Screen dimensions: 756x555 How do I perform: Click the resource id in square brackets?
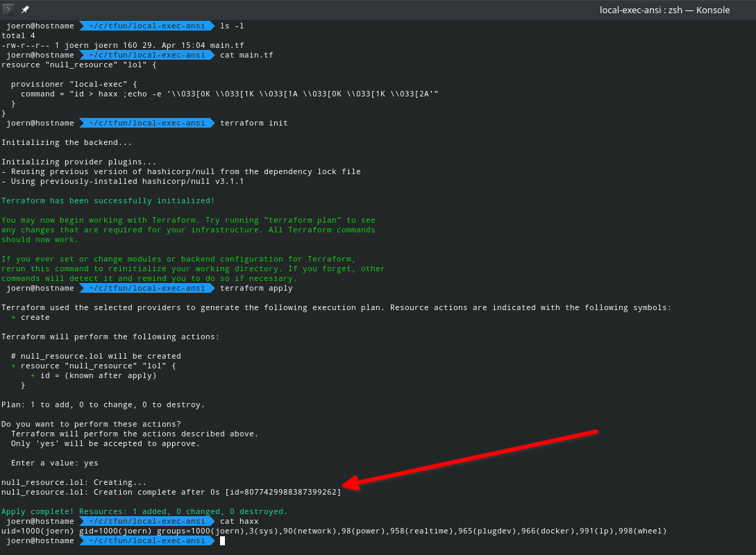click(283, 492)
